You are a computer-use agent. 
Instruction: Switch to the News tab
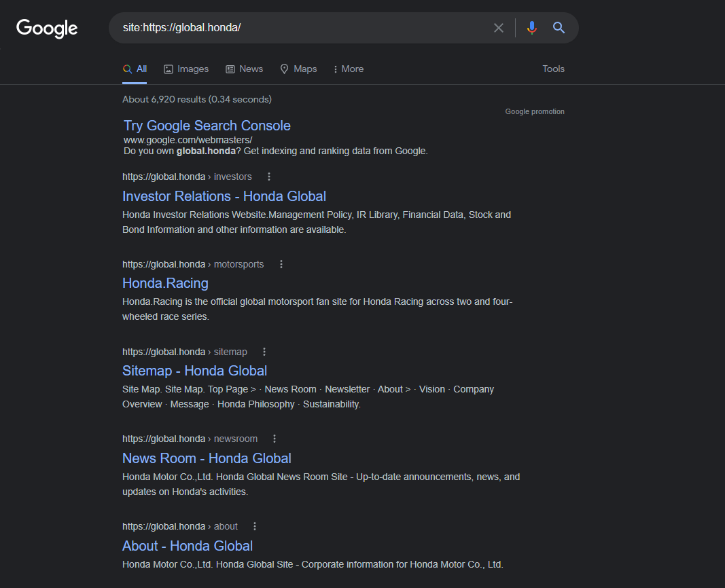coord(244,69)
